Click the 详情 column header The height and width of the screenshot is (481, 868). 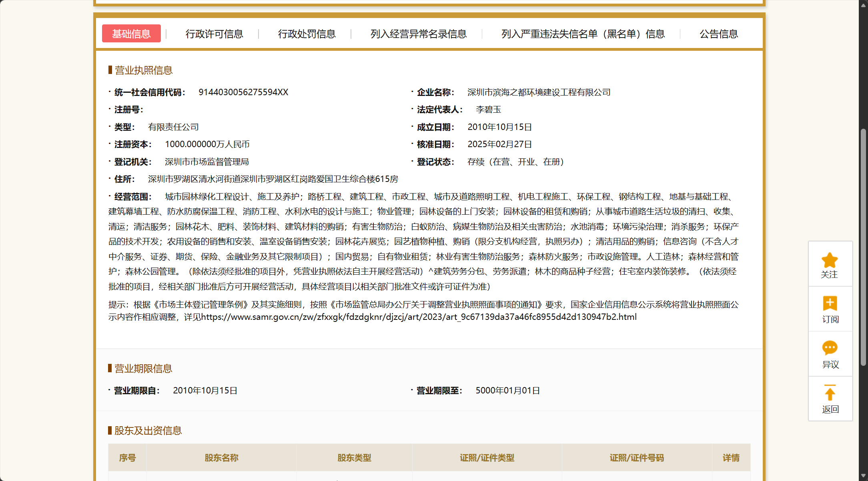731,458
